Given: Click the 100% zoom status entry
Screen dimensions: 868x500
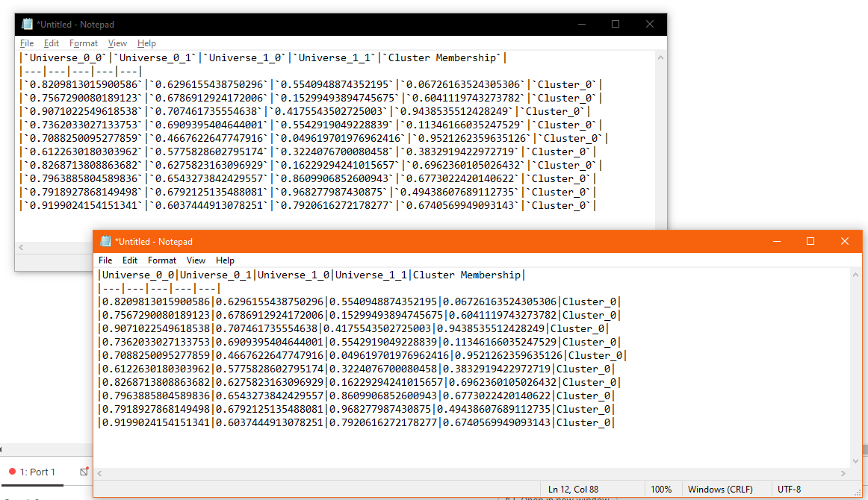Looking at the screenshot, I should tap(661, 490).
